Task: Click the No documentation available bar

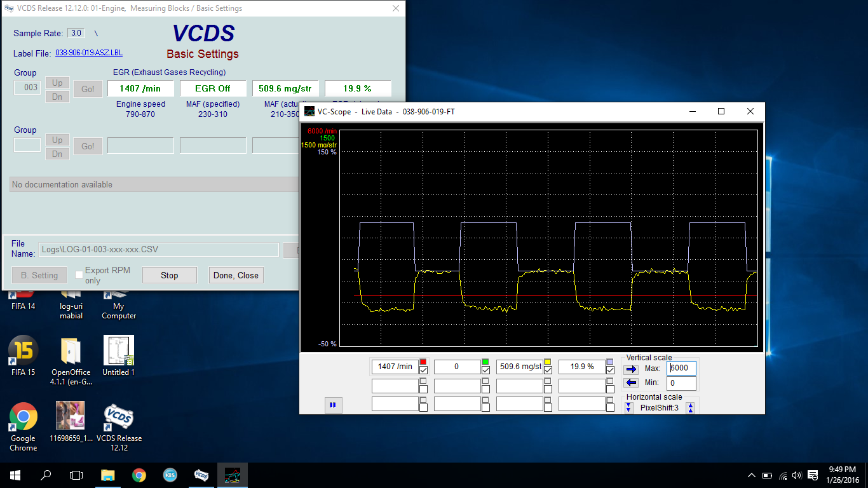Action: (154, 184)
